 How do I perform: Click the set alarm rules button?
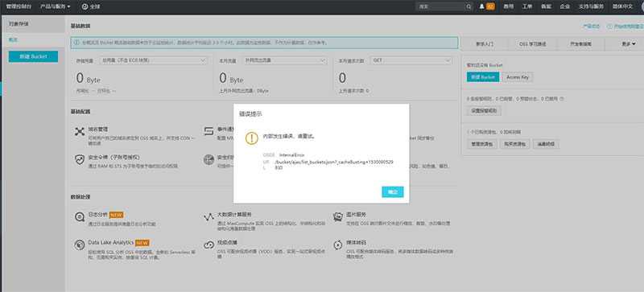(484, 110)
